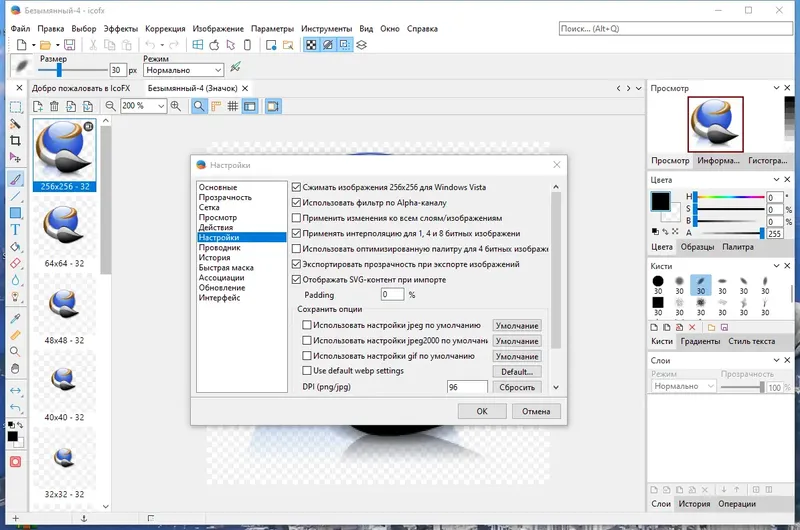Toggle transparency checkerboard icon in toolbar
The height and width of the screenshot is (530, 800).
(x=311, y=45)
